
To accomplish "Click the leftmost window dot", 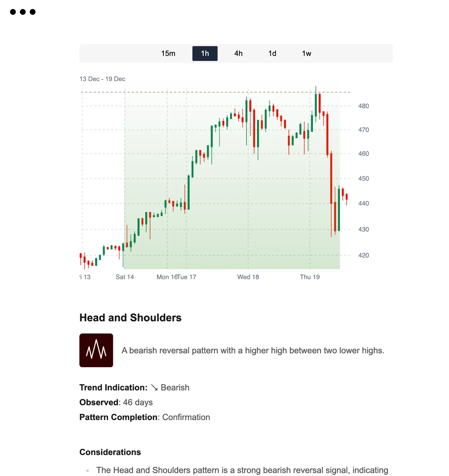I will 12,12.
